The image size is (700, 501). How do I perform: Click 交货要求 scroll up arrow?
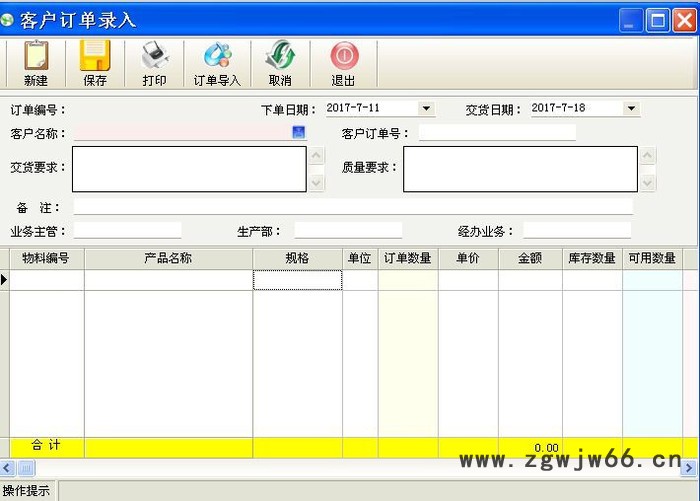[316, 155]
